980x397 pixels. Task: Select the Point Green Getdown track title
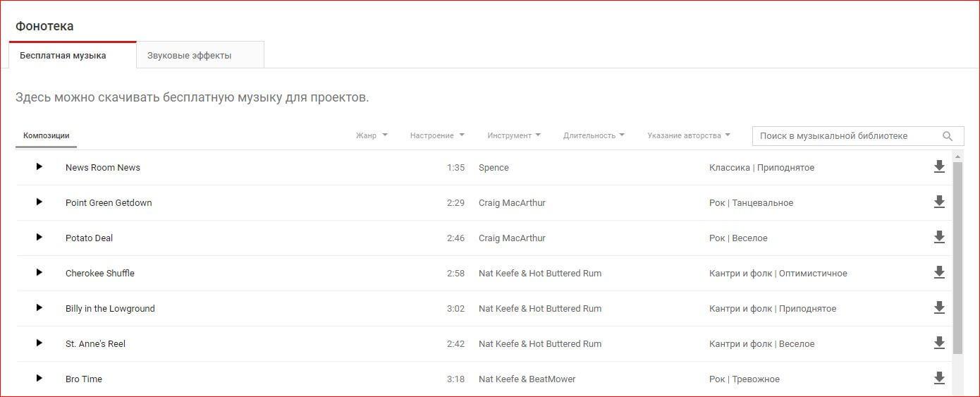(x=109, y=202)
